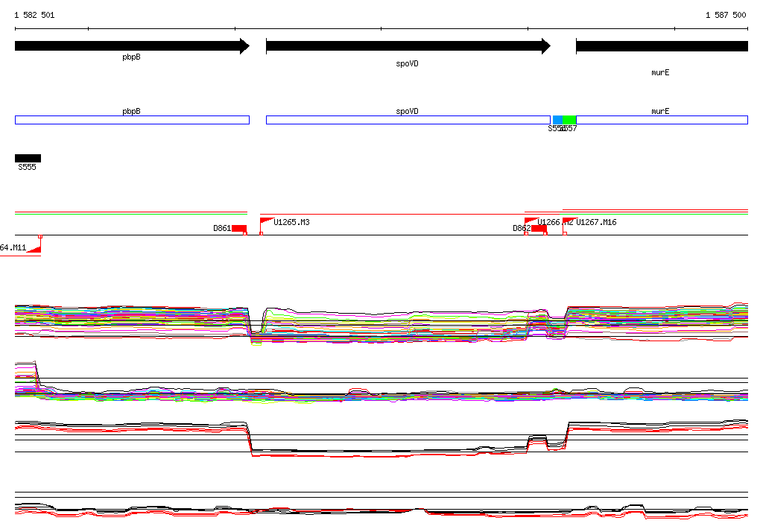Click the pbpB label under the black arrow

click(x=131, y=57)
